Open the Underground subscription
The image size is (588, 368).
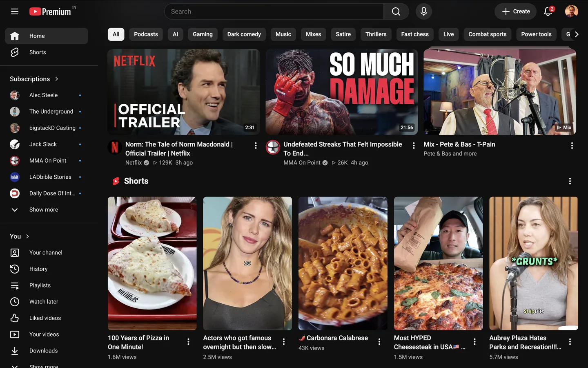47,112
